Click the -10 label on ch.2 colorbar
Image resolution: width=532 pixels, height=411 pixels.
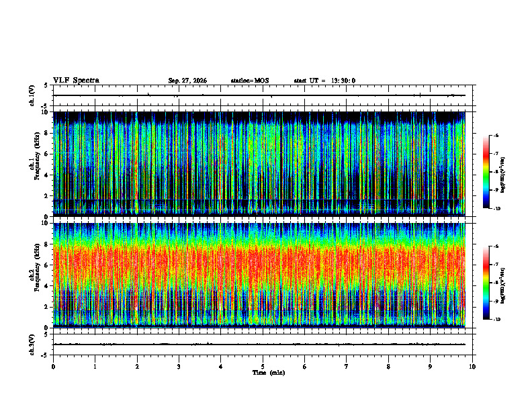(496, 319)
